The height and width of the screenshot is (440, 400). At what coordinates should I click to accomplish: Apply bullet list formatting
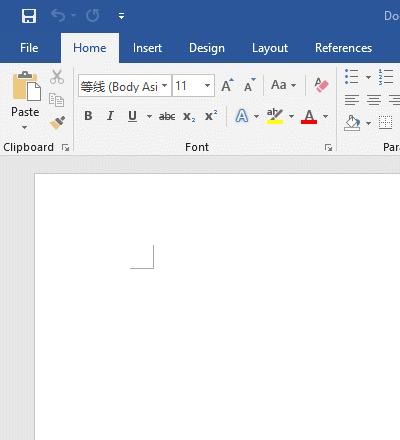[x=352, y=77]
